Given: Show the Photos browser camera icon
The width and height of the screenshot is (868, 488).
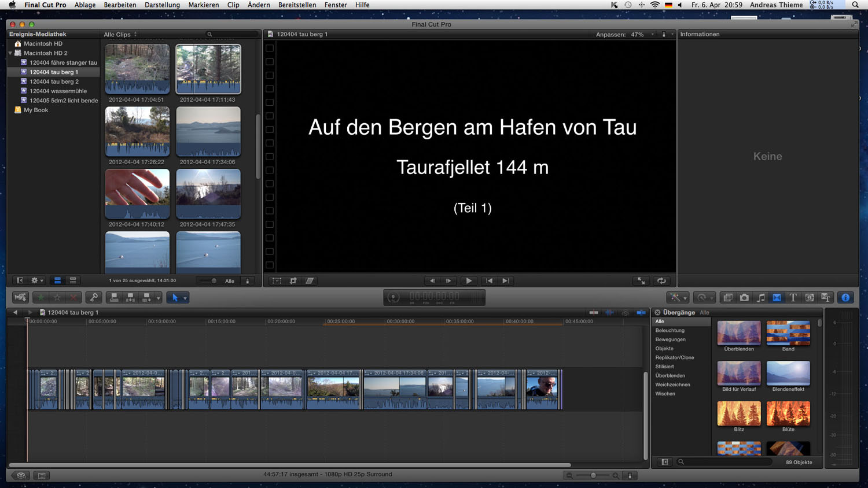Looking at the screenshot, I should pos(744,297).
